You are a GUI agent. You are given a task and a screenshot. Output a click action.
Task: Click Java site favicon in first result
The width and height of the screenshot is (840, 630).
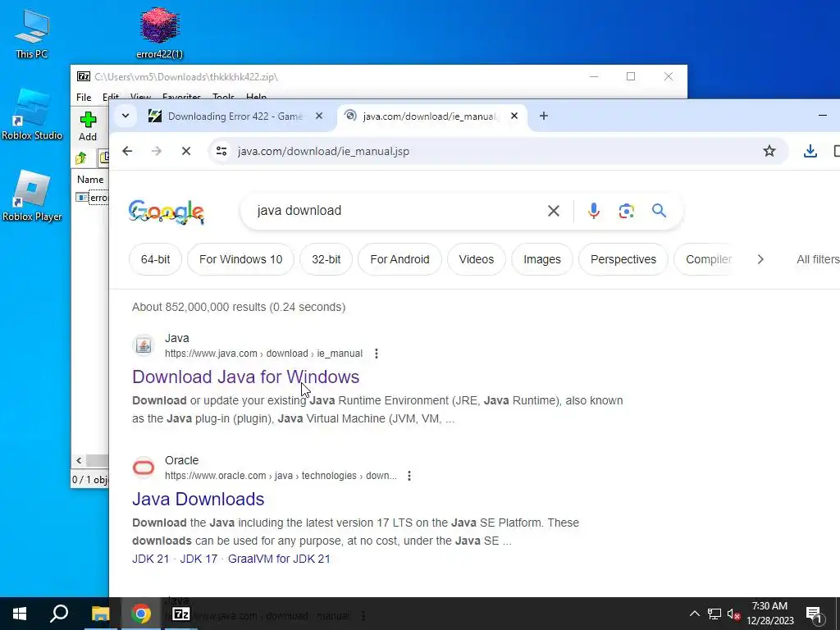143,345
